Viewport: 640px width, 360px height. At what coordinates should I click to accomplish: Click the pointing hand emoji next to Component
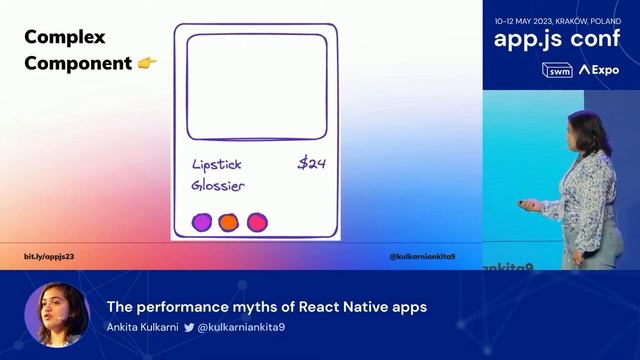tap(147, 63)
